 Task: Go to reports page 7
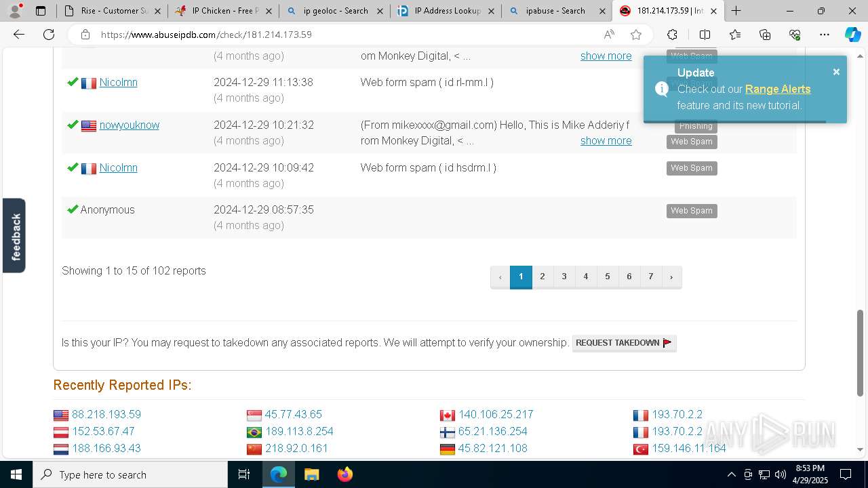[651, 277]
